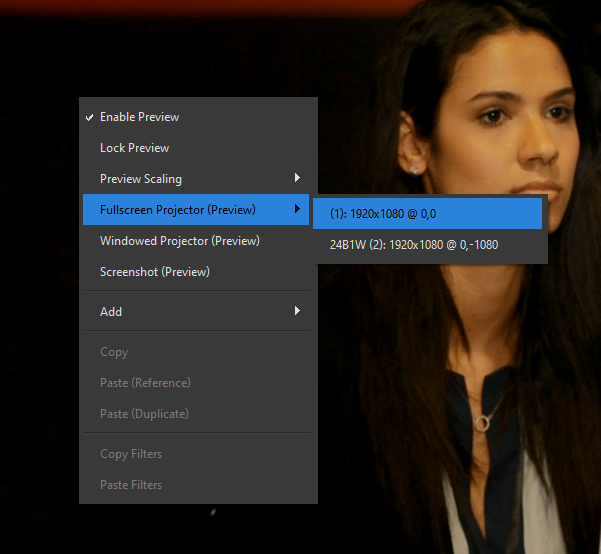Image resolution: width=601 pixels, height=554 pixels.
Task: Open Preview Scaling submenu
Action: coord(196,179)
